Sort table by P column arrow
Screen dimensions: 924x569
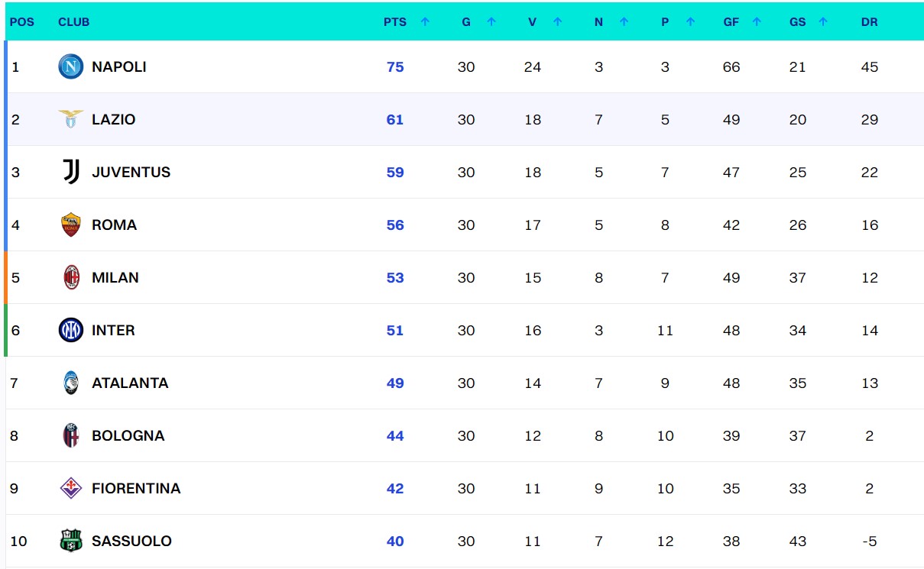(690, 22)
